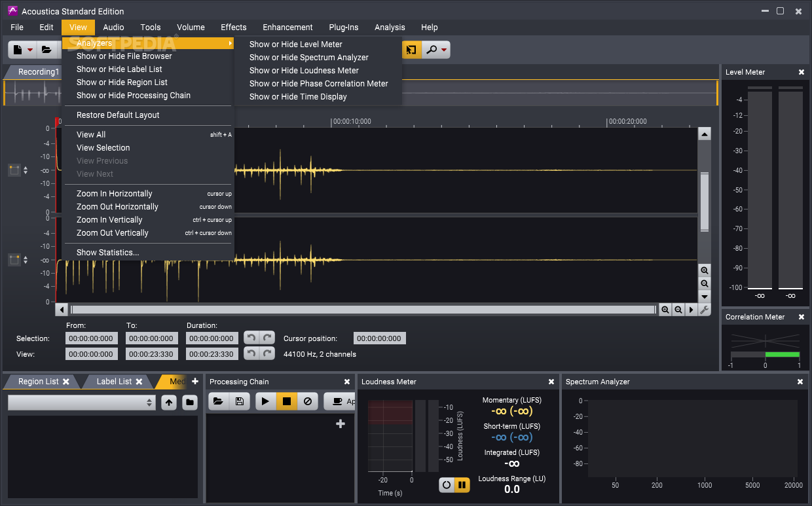This screenshot has height=506, width=812.
Task: Close the Region List tab
Action: pos(65,382)
